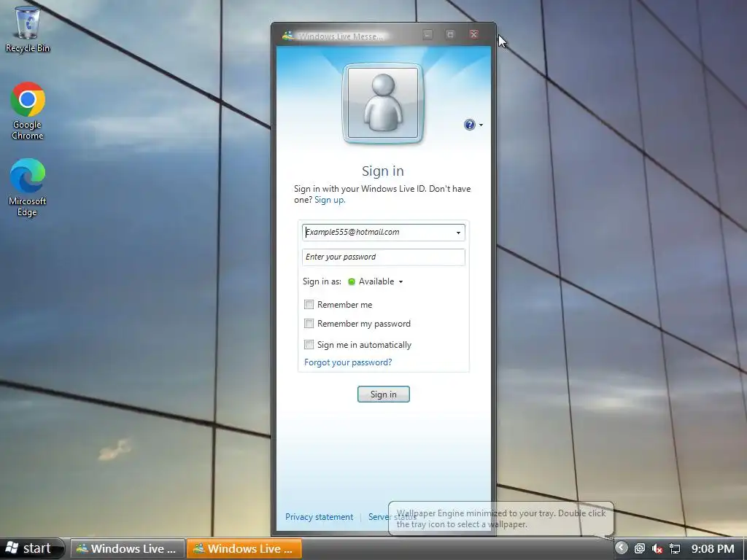
Task: Click the Sign in button
Action: pos(384,394)
